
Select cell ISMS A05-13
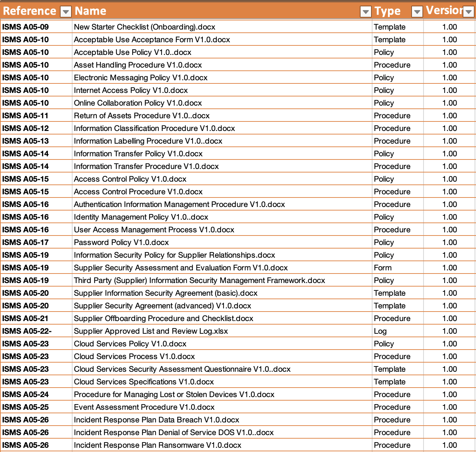pyautogui.click(x=36, y=141)
